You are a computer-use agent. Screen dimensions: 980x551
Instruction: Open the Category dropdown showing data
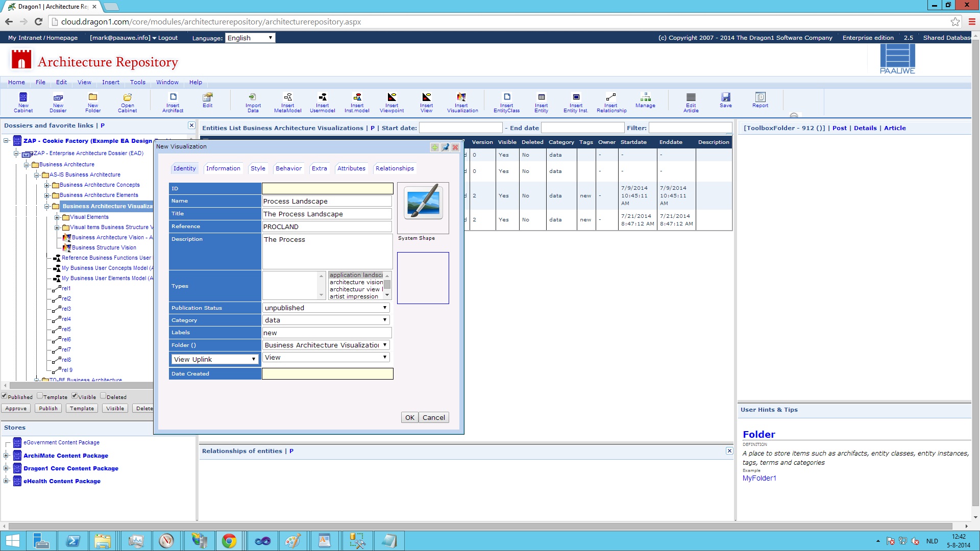pyautogui.click(x=326, y=320)
